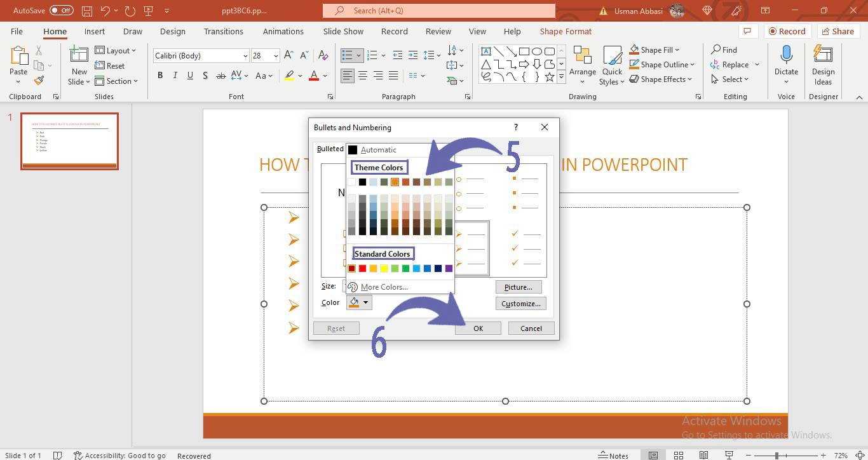Center align the paragraph text
The width and height of the screenshot is (868, 460).
tap(363, 76)
